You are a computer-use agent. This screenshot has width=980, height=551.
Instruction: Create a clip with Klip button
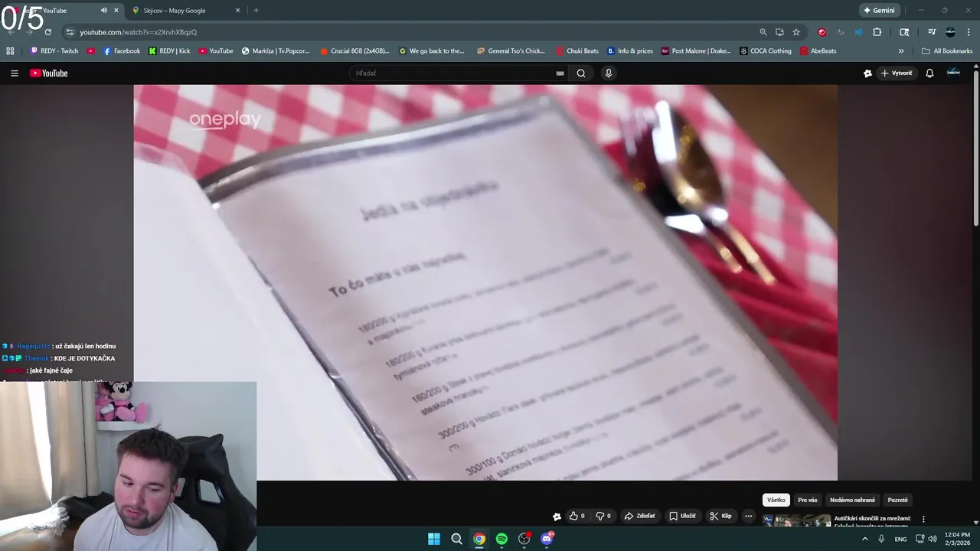point(720,516)
